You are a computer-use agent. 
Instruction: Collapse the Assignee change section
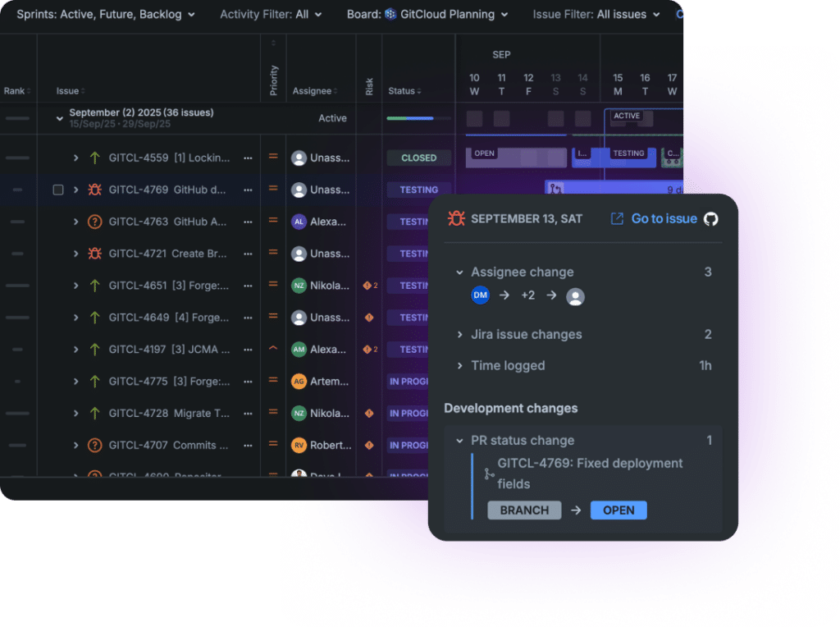459,272
